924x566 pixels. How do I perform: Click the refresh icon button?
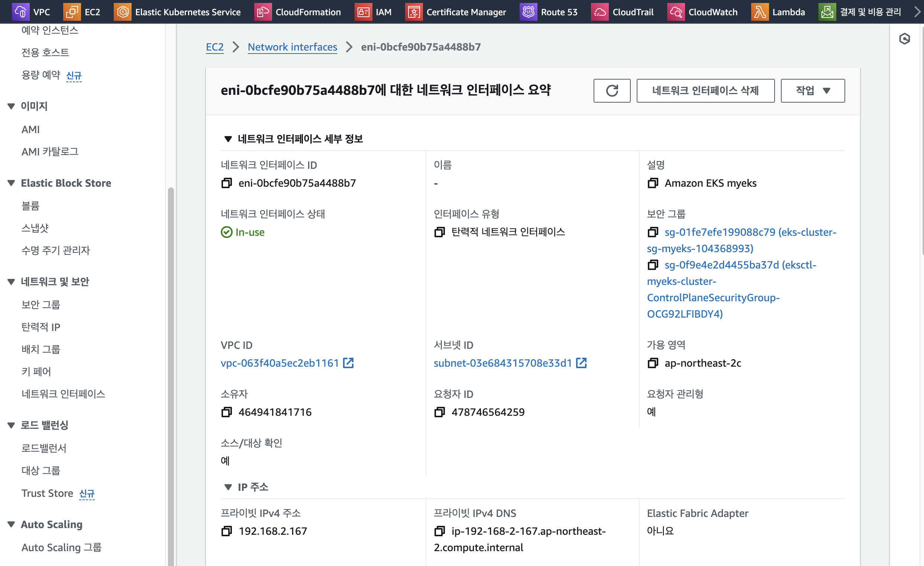pos(612,90)
